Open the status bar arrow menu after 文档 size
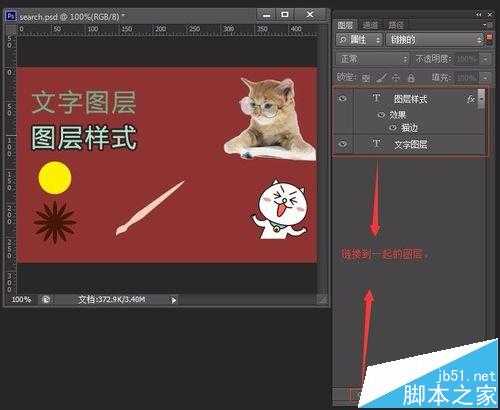 coord(173,300)
